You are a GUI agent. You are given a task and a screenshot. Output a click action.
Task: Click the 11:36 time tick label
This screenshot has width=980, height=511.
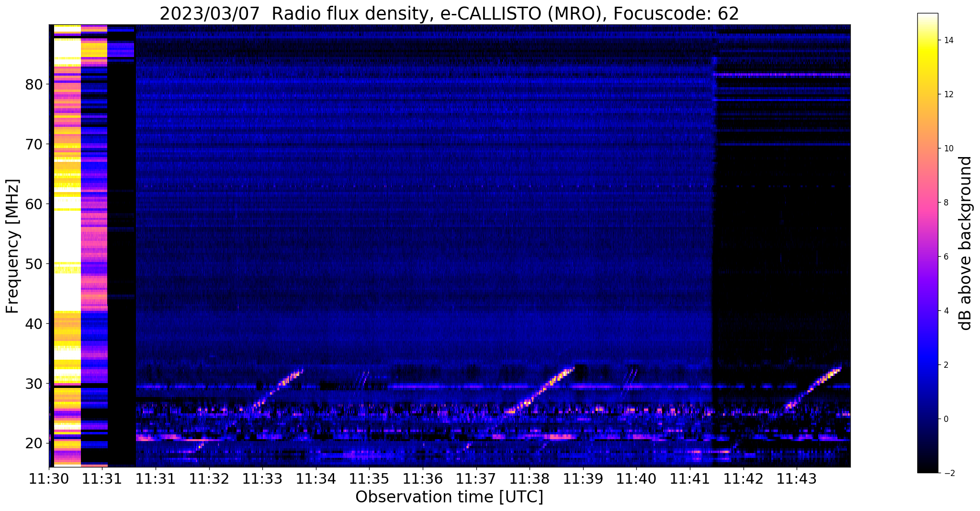tap(423, 479)
